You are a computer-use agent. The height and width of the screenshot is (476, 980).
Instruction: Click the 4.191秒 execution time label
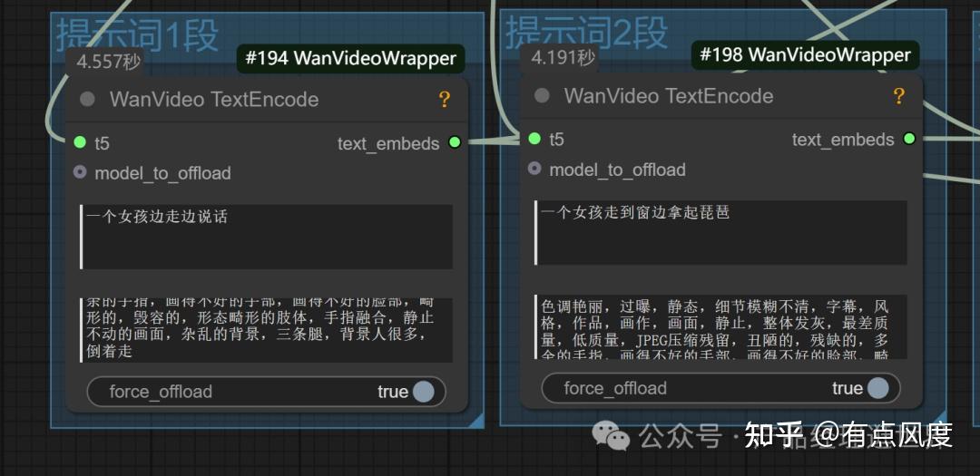563,58
